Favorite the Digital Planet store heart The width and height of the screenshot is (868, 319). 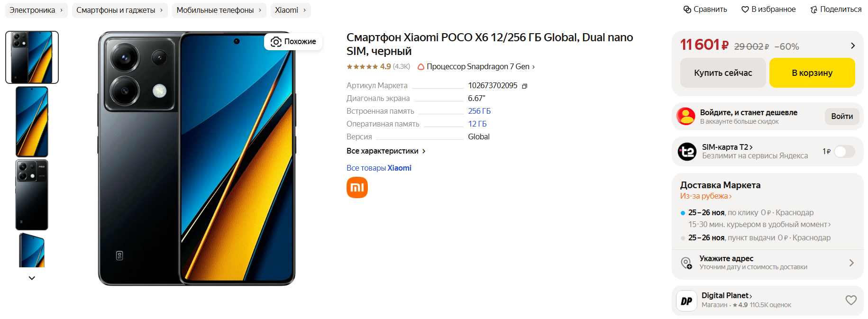(x=851, y=300)
